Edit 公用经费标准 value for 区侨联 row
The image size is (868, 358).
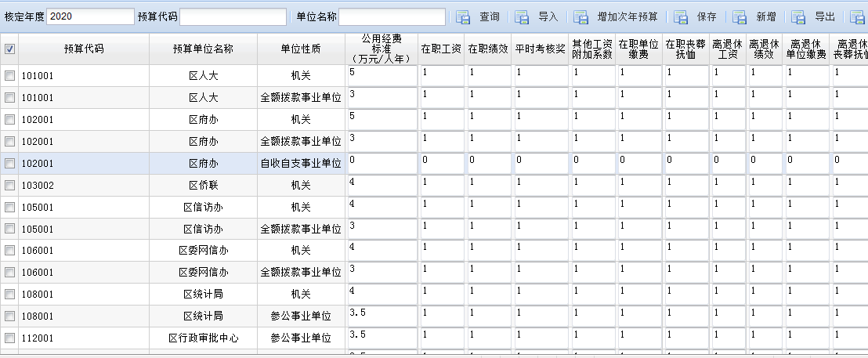[382, 186]
